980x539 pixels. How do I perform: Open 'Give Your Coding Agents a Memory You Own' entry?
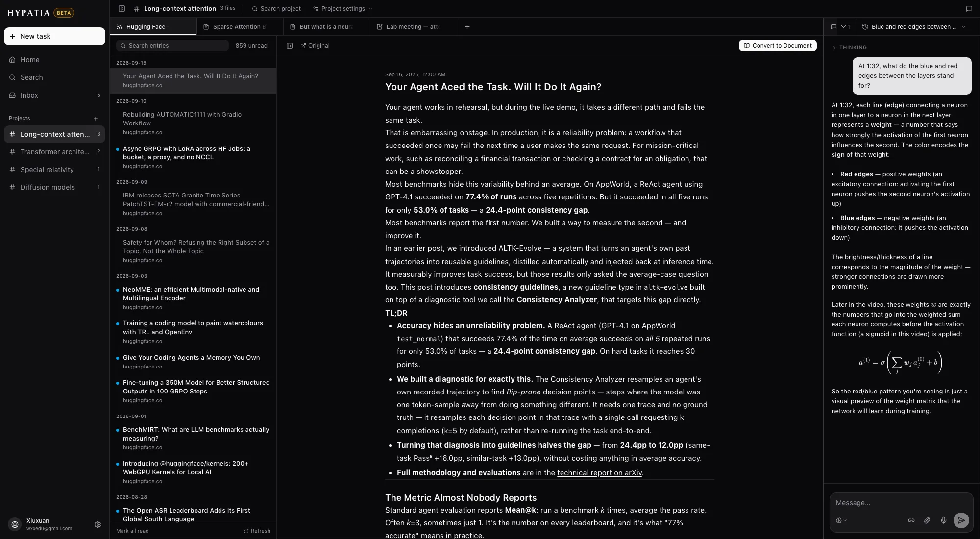tap(193, 362)
